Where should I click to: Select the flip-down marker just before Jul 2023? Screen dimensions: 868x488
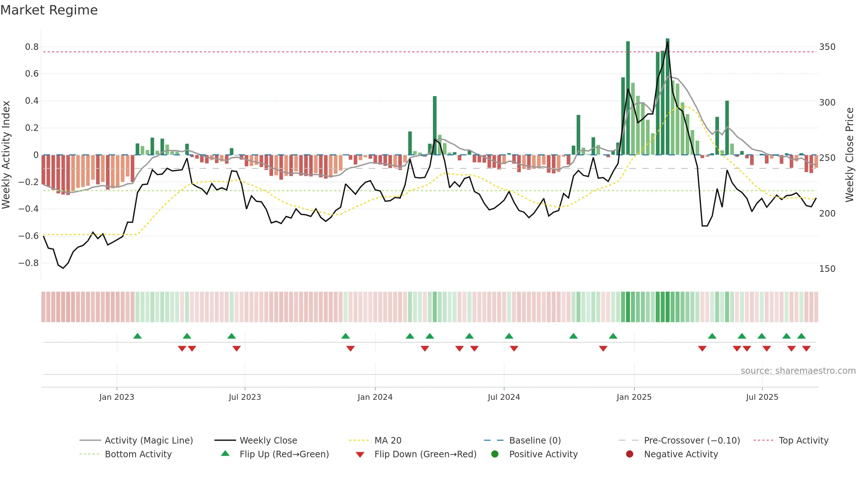(237, 348)
